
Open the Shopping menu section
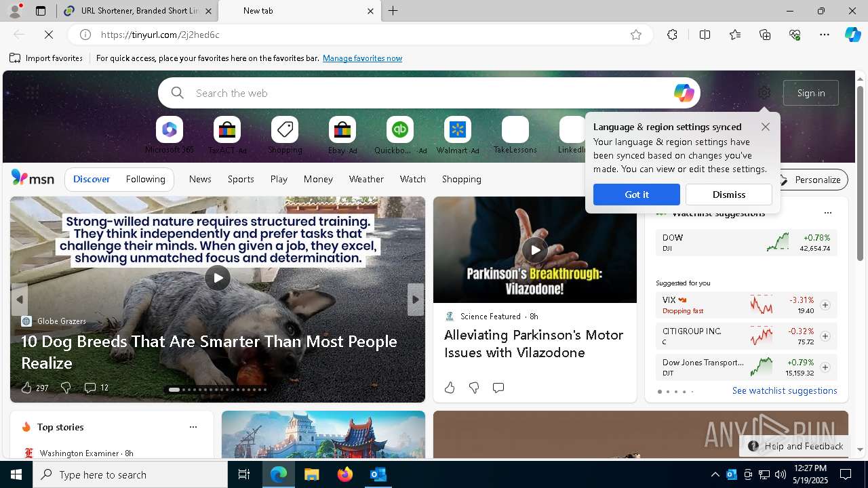(x=462, y=179)
